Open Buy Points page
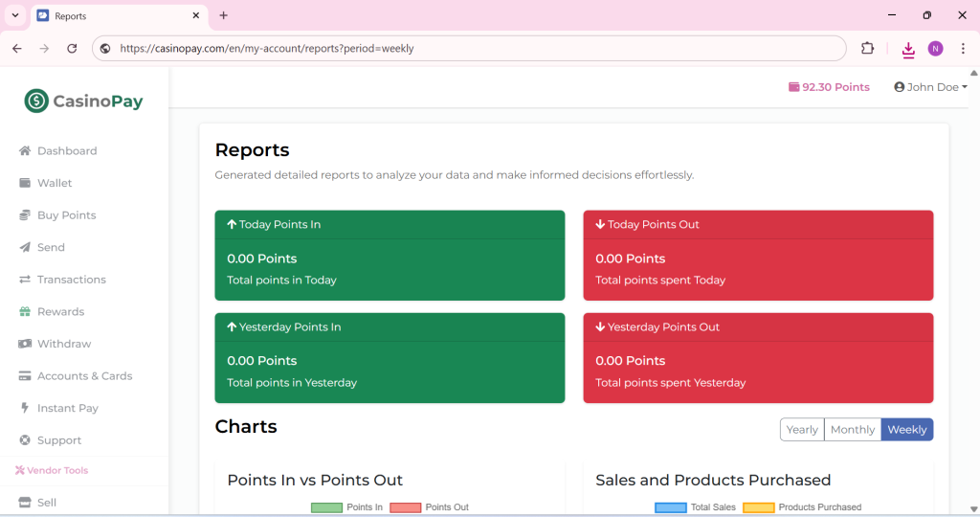Screen dimensions: 980x517 [x=66, y=215]
